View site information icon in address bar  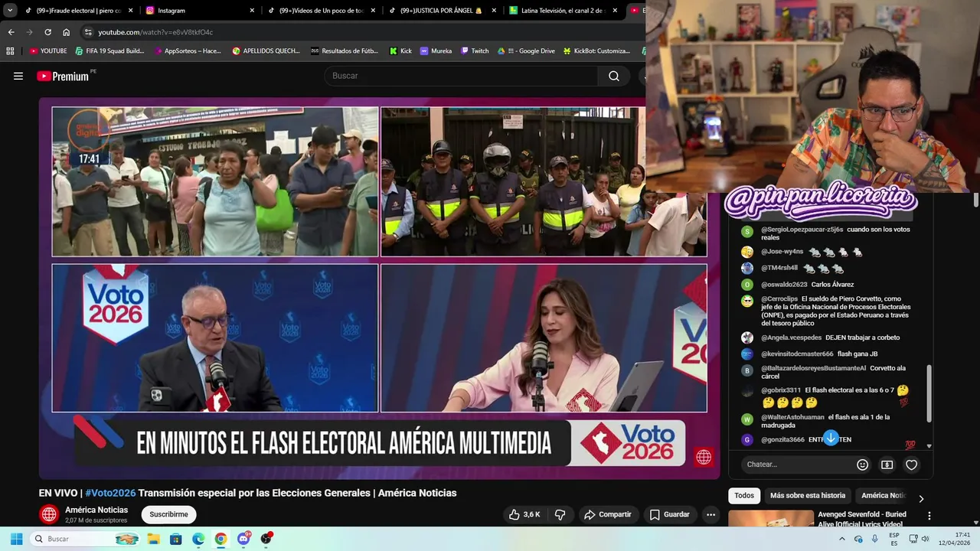pyautogui.click(x=88, y=32)
